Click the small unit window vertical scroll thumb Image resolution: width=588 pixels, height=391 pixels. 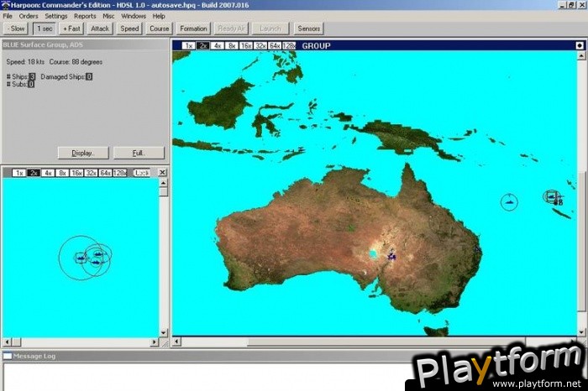coord(163,192)
